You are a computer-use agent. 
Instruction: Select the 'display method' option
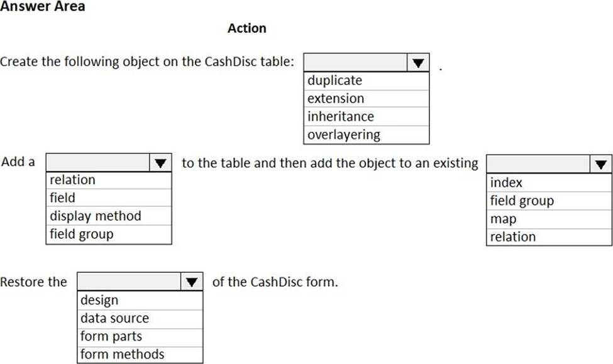109,216
